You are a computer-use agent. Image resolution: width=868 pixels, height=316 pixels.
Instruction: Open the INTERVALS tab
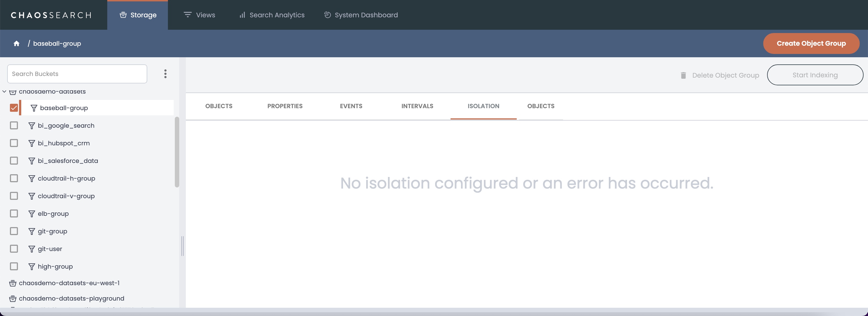point(417,106)
